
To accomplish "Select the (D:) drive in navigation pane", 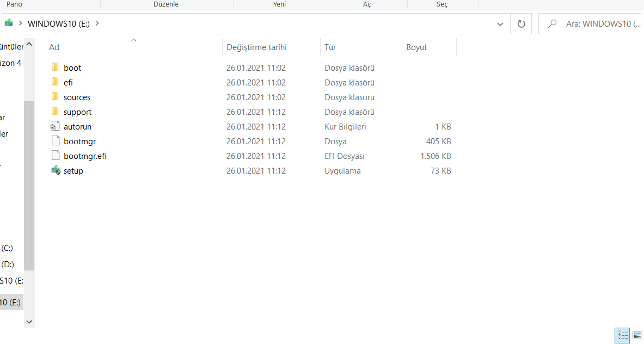I will (x=8, y=265).
